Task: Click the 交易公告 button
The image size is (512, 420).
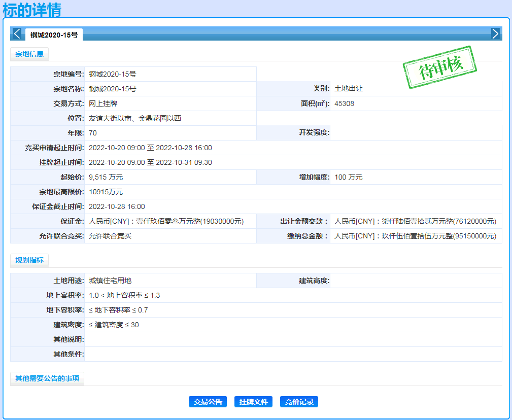Action: pyautogui.click(x=208, y=402)
